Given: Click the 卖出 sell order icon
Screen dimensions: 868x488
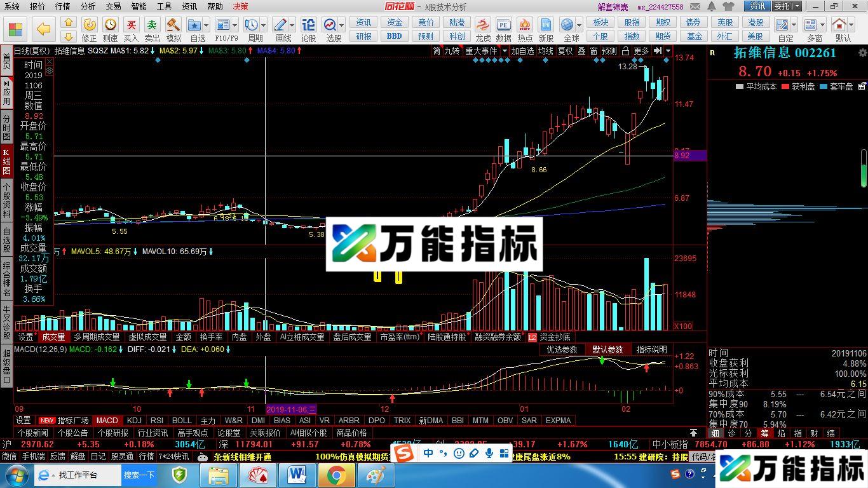Looking at the screenshot, I should point(151,25).
